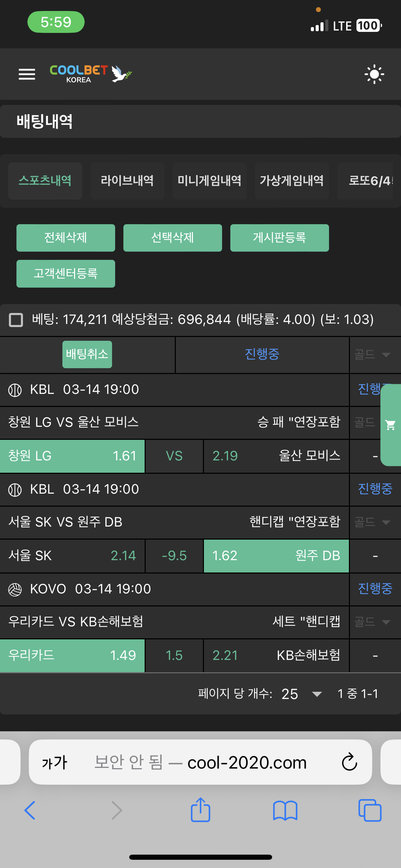Toggle light mode sun icon

[x=374, y=74]
